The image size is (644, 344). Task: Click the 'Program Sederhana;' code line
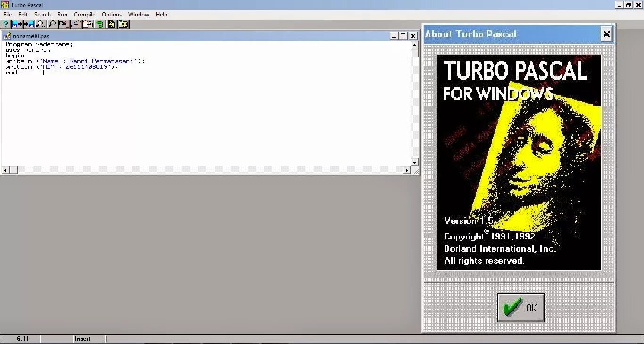tap(39, 44)
